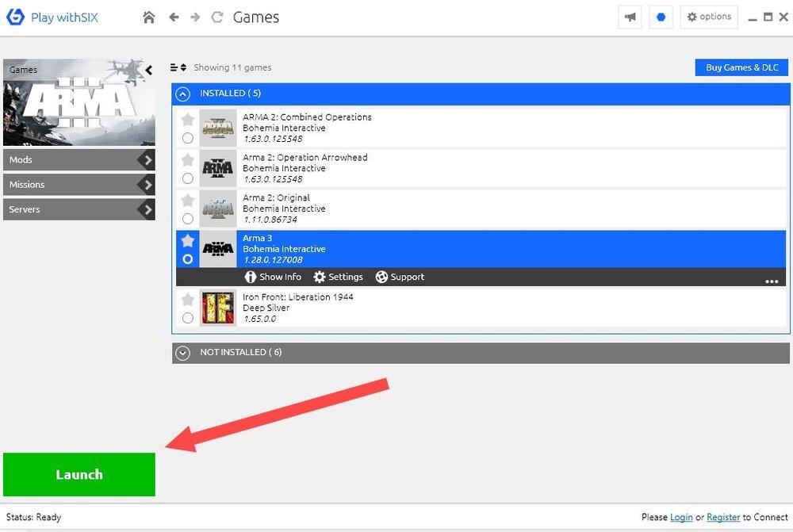Screen dimensions: 793x532
Task: Select the Iron Front: Liberation 1944 title
Action: pyautogui.click(x=298, y=297)
